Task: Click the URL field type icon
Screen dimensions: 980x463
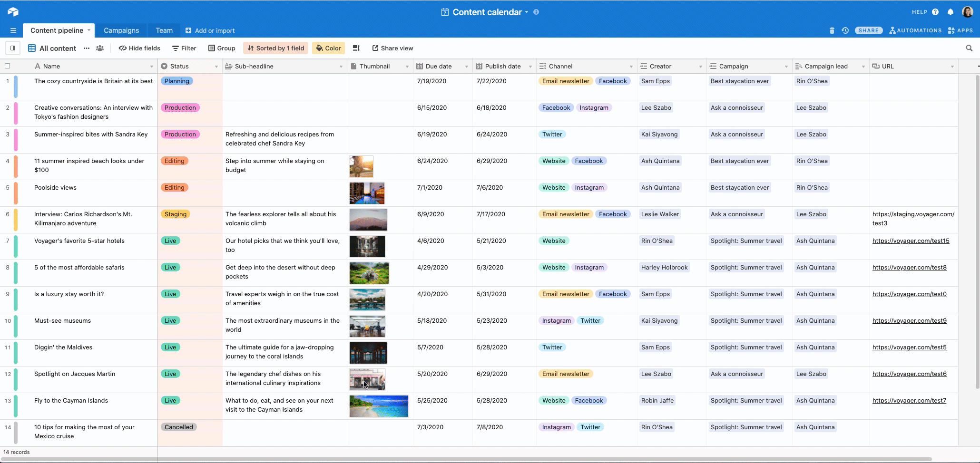Action: click(x=876, y=66)
